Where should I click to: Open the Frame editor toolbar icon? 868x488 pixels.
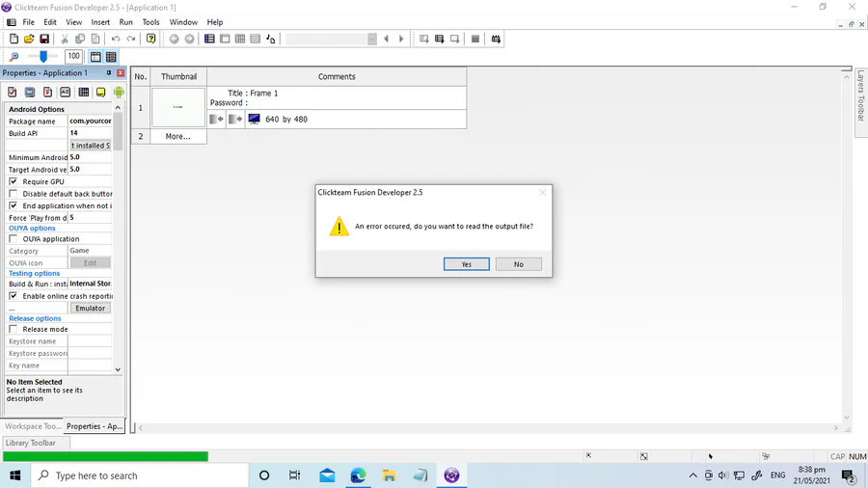coord(225,39)
